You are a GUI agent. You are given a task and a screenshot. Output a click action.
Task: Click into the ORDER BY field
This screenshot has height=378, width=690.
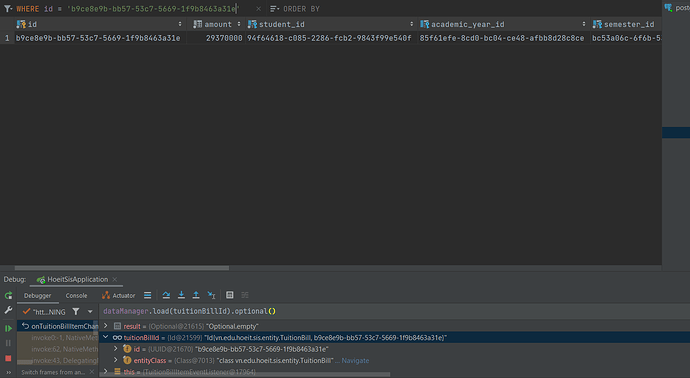coord(302,9)
